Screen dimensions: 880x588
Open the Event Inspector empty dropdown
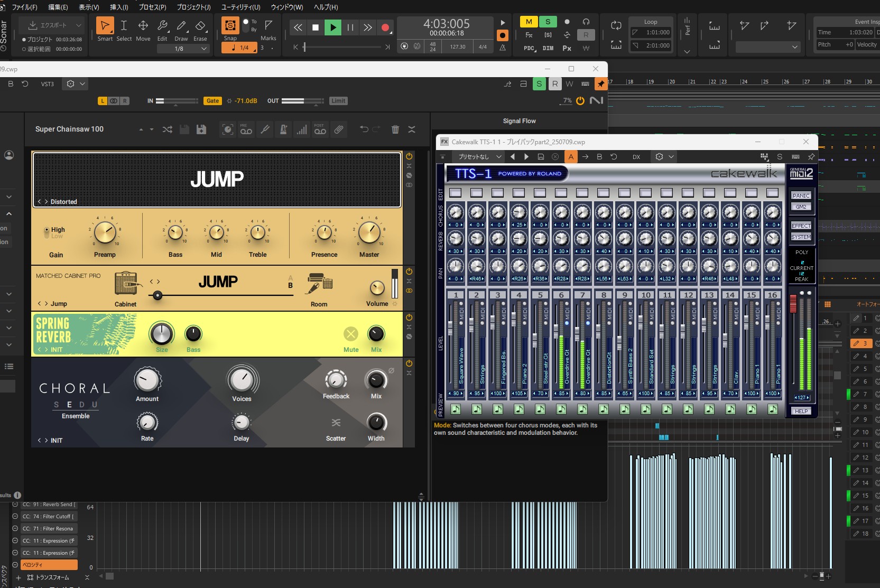pos(767,47)
